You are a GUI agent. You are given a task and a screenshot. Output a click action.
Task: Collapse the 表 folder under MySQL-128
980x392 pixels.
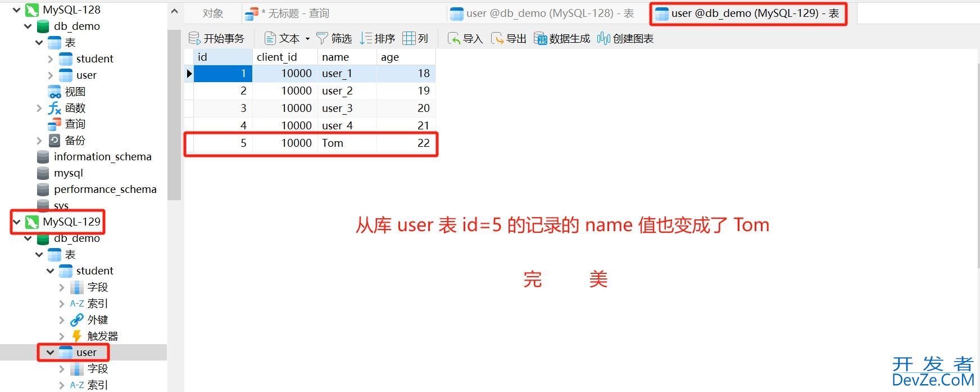pos(39,42)
